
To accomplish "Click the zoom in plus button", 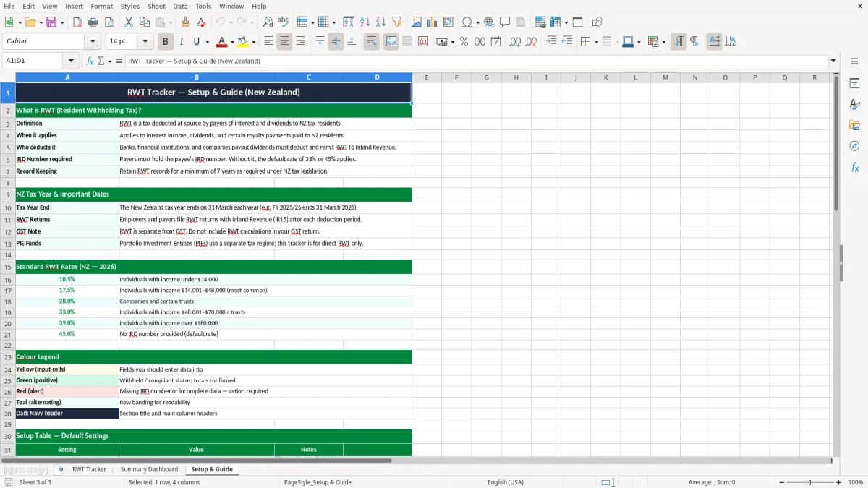I will pyautogui.click(x=838, y=482).
